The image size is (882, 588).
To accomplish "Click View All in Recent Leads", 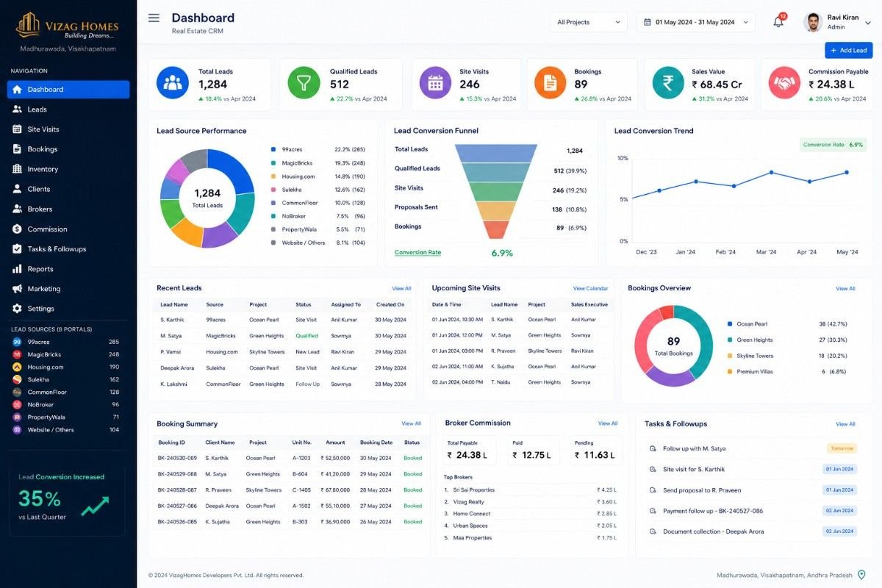I will 401,289.
